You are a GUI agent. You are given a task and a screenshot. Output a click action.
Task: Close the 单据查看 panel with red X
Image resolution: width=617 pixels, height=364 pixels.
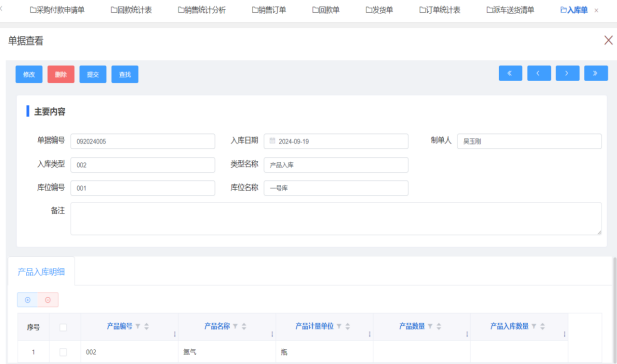(x=608, y=40)
